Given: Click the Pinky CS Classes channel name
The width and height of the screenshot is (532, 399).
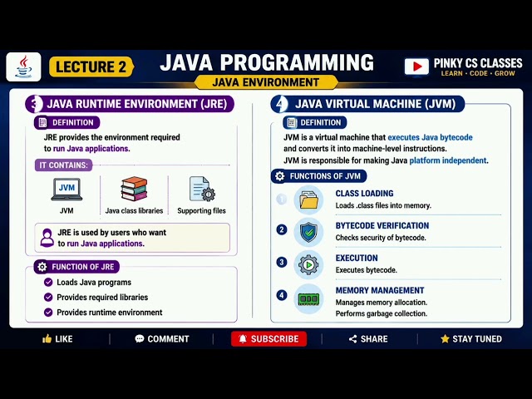Looking at the screenshot, I should coord(478,63).
